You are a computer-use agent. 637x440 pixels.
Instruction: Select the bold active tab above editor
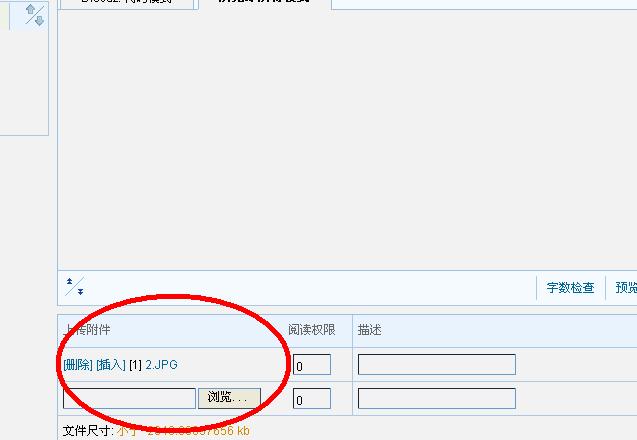265,2
